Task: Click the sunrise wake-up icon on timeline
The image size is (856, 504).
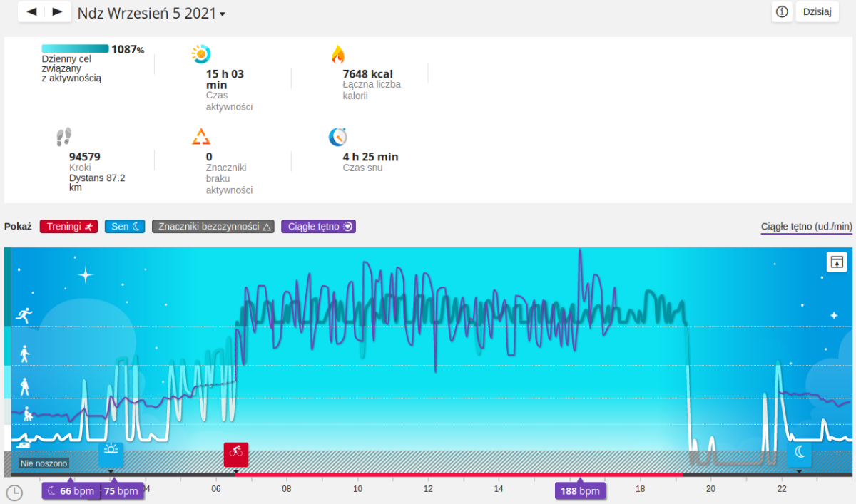Action: (x=111, y=452)
